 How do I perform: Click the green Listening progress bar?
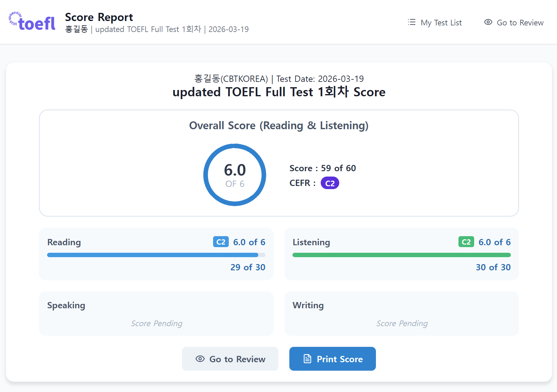pyautogui.click(x=401, y=255)
